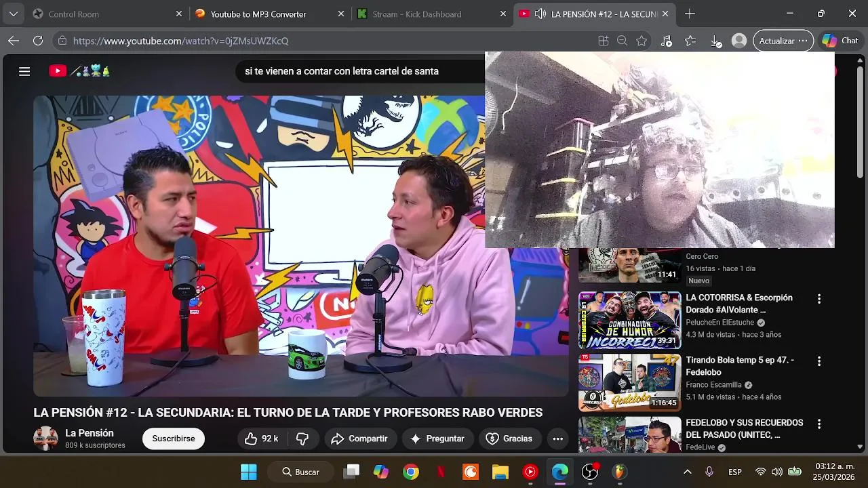Open the La Pensión channel name link
This screenshot has width=868, height=488.
(90, 433)
